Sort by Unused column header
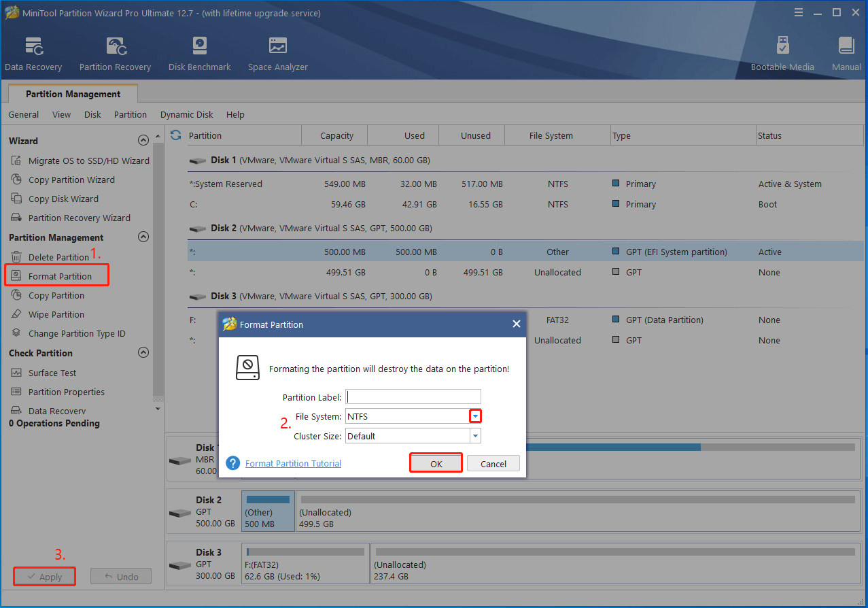Viewport: 868px width, 608px height. (x=472, y=135)
